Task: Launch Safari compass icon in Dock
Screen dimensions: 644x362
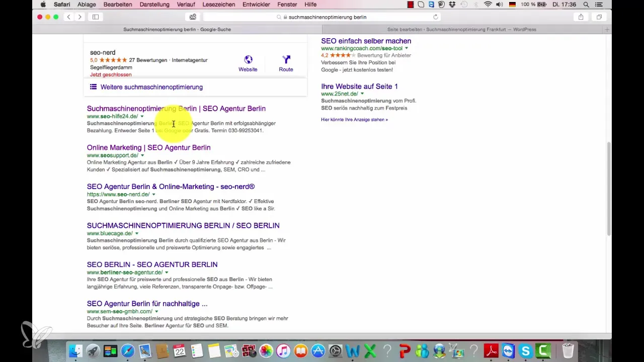Action: [128, 350]
